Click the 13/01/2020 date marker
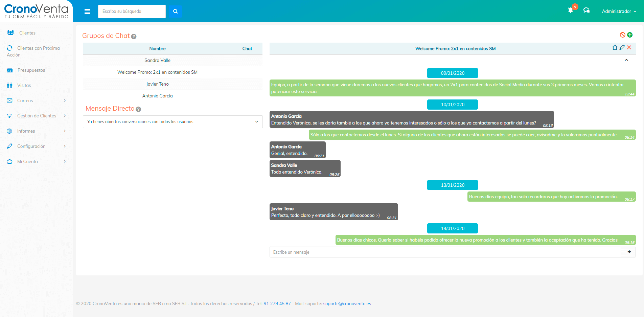 coord(453,185)
